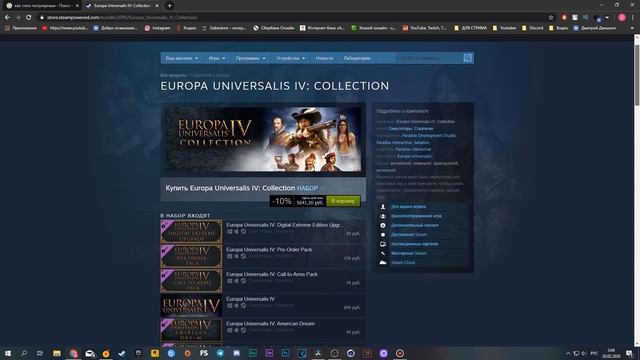Open the Discord bookmarks folder
This screenshot has height=360, width=640.
[x=533, y=28]
